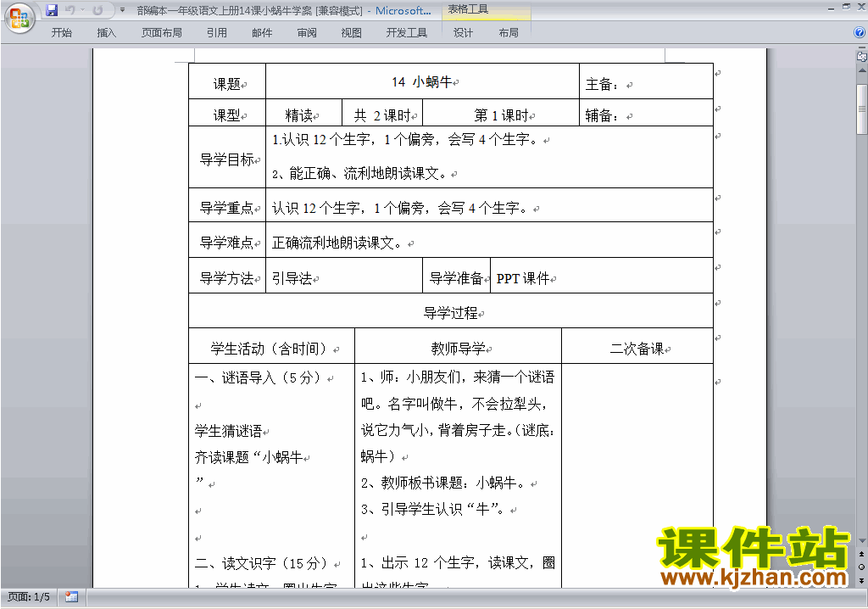Open the table tools 布局 tab

pos(509,33)
